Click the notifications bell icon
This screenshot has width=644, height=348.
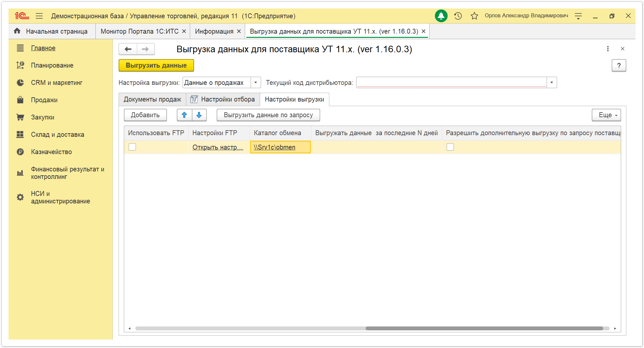pyautogui.click(x=441, y=16)
